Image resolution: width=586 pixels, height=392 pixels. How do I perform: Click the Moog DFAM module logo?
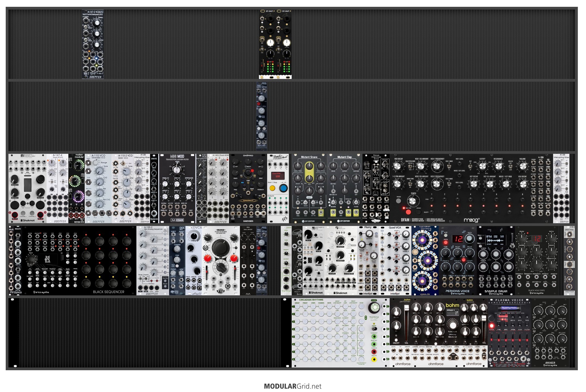(472, 219)
